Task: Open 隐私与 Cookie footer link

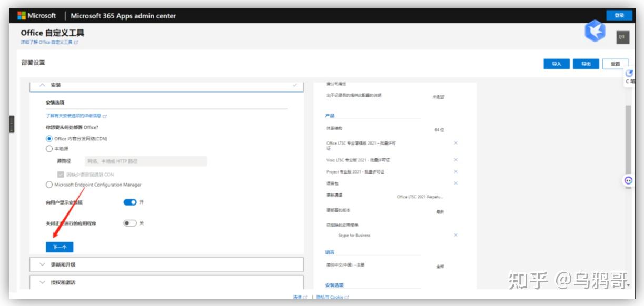Action: pos(330,297)
